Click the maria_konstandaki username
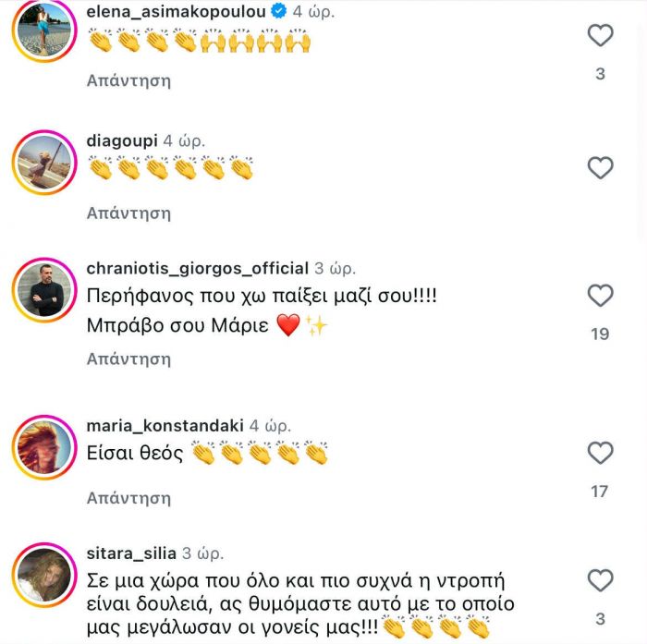Image resolution: width=647 pixels, height=644 pixels. [x=165, y=426]
